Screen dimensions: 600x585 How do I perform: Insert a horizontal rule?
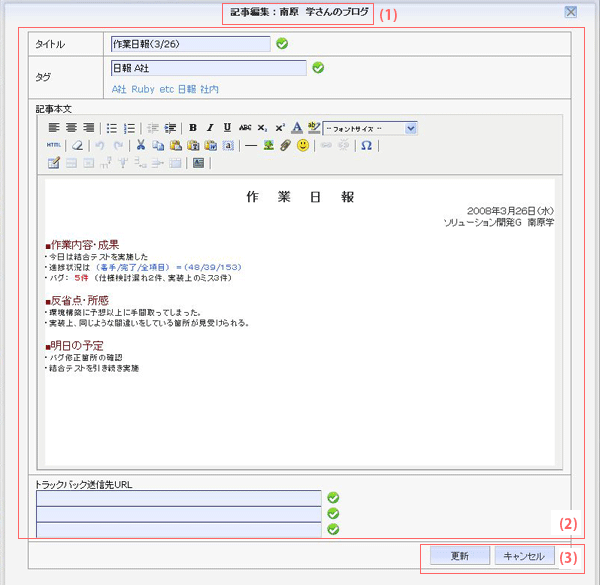pos(251,146)
